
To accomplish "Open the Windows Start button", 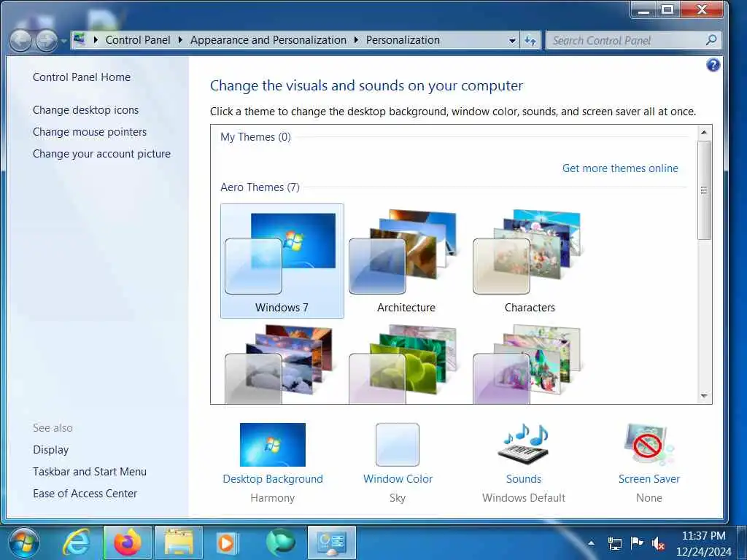I will click(x=24, y=542).
